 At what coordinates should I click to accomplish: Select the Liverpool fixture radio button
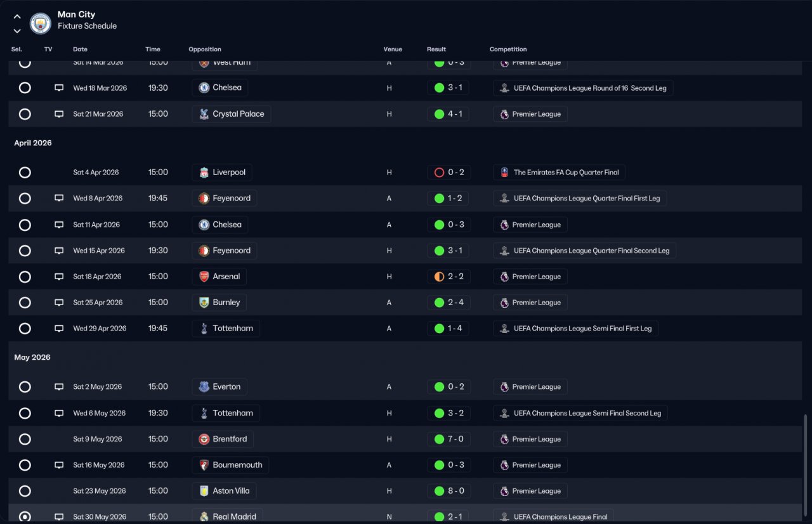(25, 173)
